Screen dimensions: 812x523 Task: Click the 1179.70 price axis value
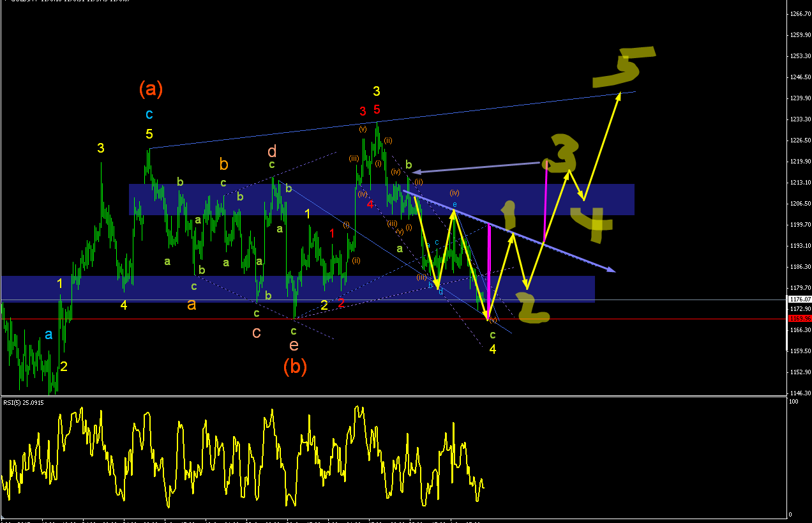[x=801, y=287]
